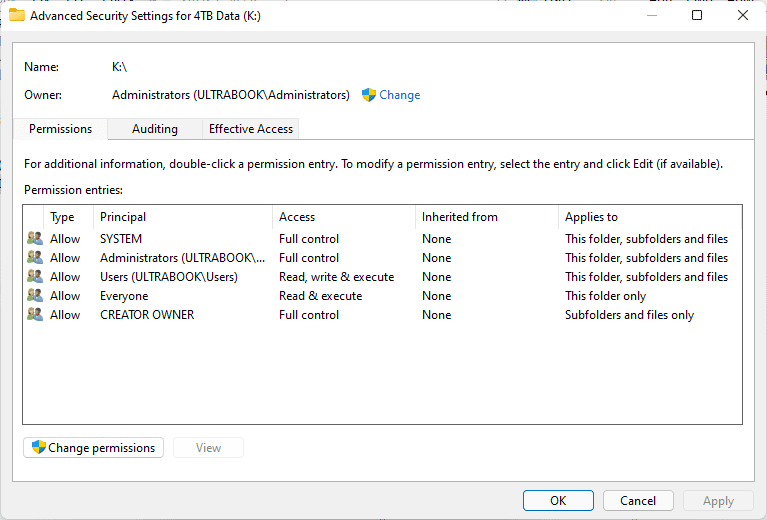Click the Applies to column header
This screenshot has width=767, height=520.
click(x=650, y=217)
